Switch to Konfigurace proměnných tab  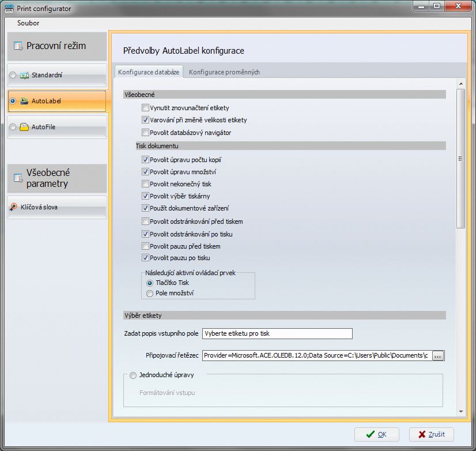pos(224,72)
